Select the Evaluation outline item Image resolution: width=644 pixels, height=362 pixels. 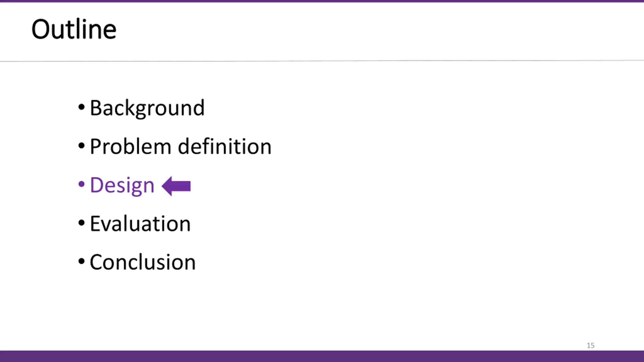(x=140, y=223)
